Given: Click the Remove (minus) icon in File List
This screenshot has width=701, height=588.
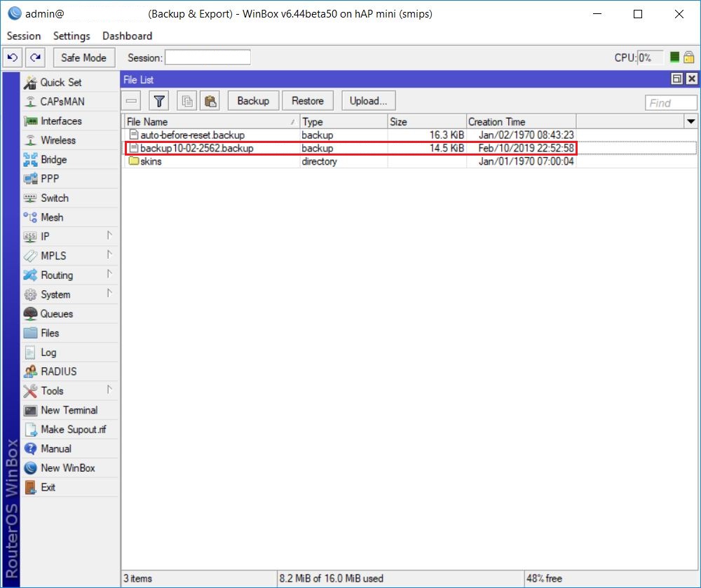Looking at the screenshot, I should click(131, 100).
